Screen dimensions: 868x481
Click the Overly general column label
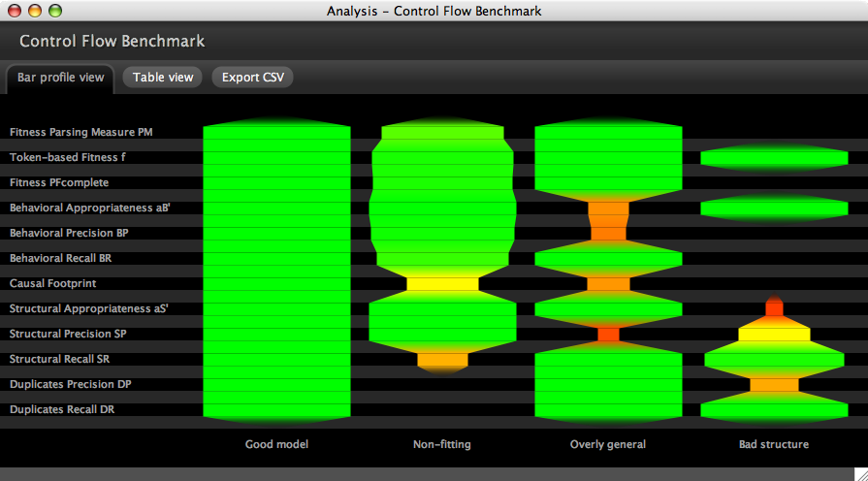[608, 444]
